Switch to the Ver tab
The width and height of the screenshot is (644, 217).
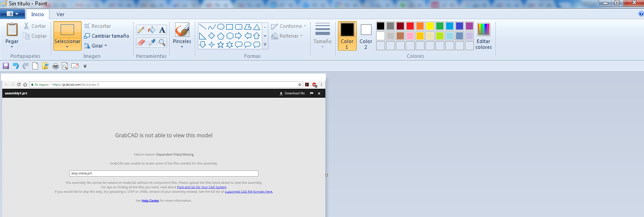coord(60,14)
